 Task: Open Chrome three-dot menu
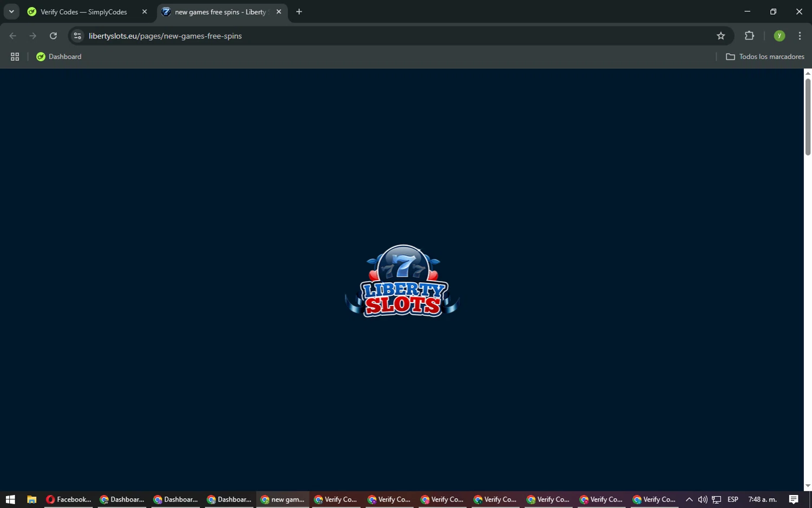800,36
